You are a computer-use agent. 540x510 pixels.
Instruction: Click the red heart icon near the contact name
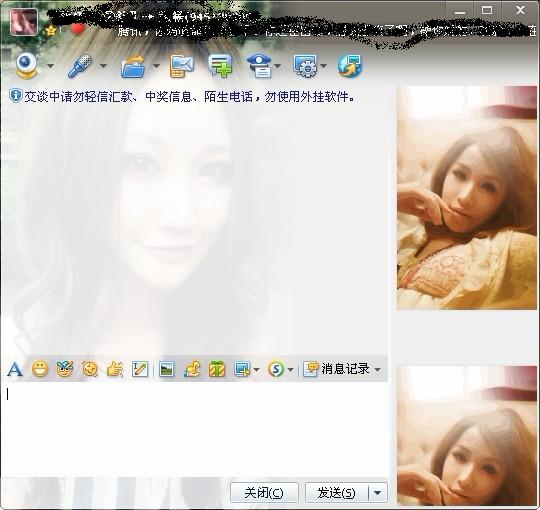pyautogui.click(x=77, y=28)
